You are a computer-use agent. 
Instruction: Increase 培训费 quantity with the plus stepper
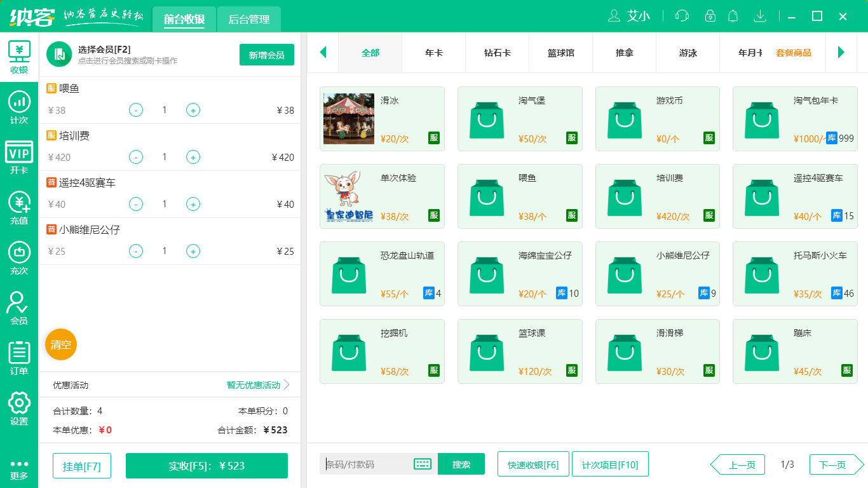pos(193,157)
